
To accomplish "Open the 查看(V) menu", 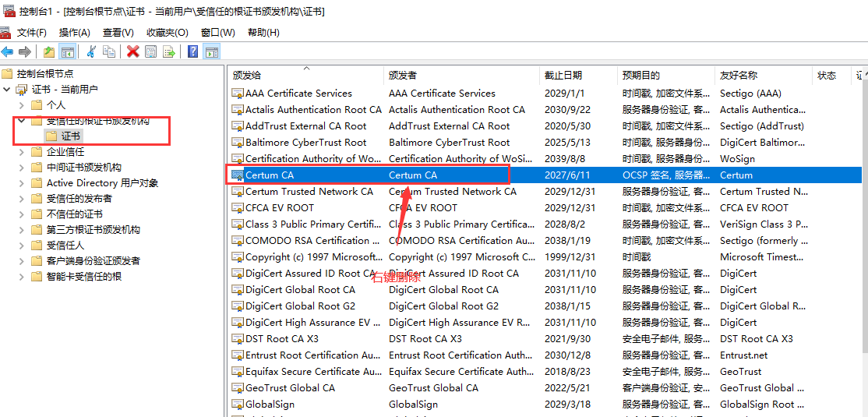I will tap(118, 33).
